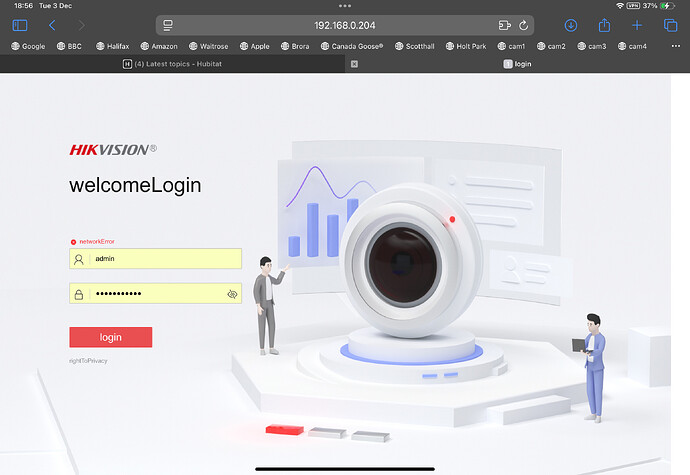The image size is (690, 475).
Task: Tap the share icon in the toolbar
Action: 604,25
